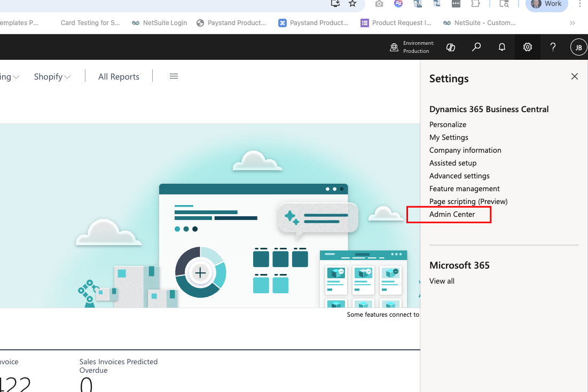
Task: Select Personalize in Settings
Action: click(x=448, y=124)
